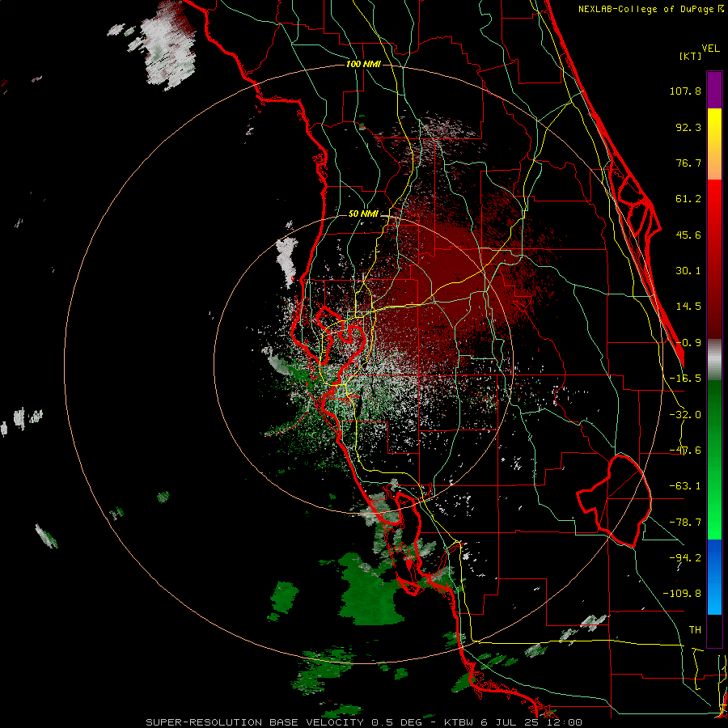Click the -109.8 value on velocity scale

pyautogui.click(x=682, y=594)
